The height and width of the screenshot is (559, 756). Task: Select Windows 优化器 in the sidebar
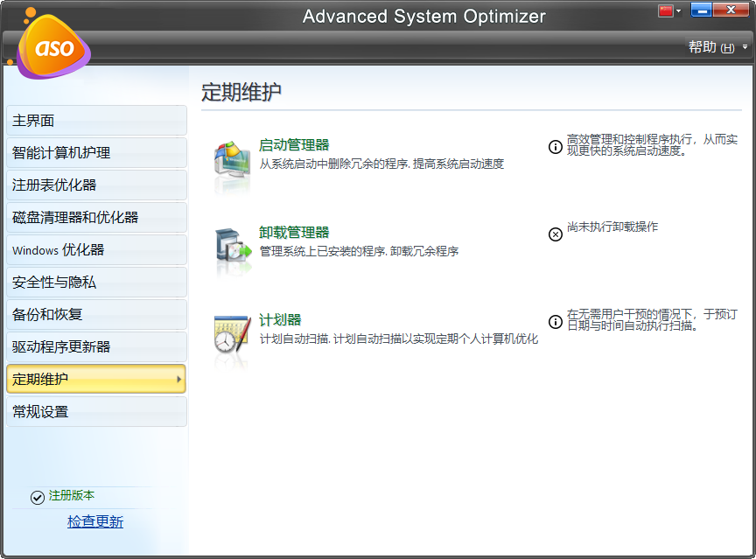[x=96, y=249]
